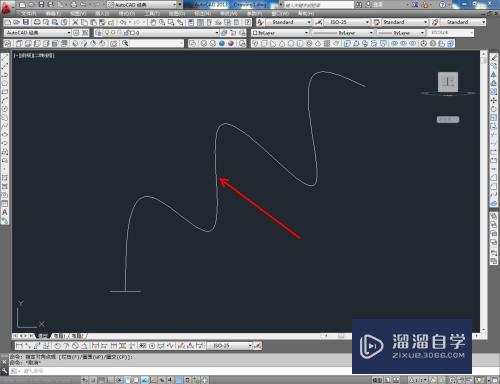Click the Linear dimension icon in bottom toolbar

[19, 346]
